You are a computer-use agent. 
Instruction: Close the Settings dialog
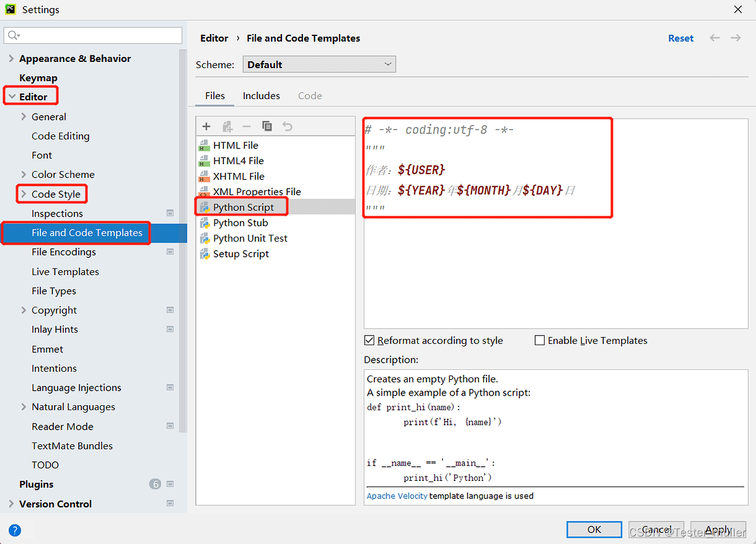738,9
